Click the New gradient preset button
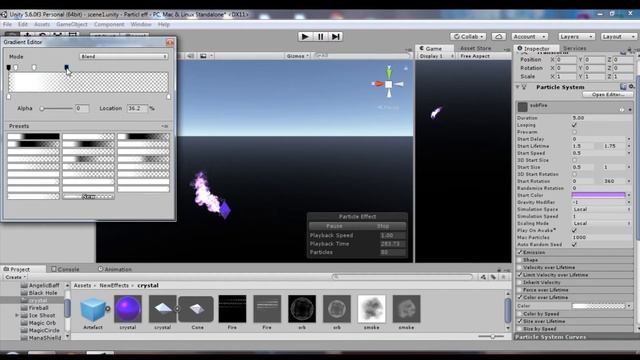 [89, 196]
